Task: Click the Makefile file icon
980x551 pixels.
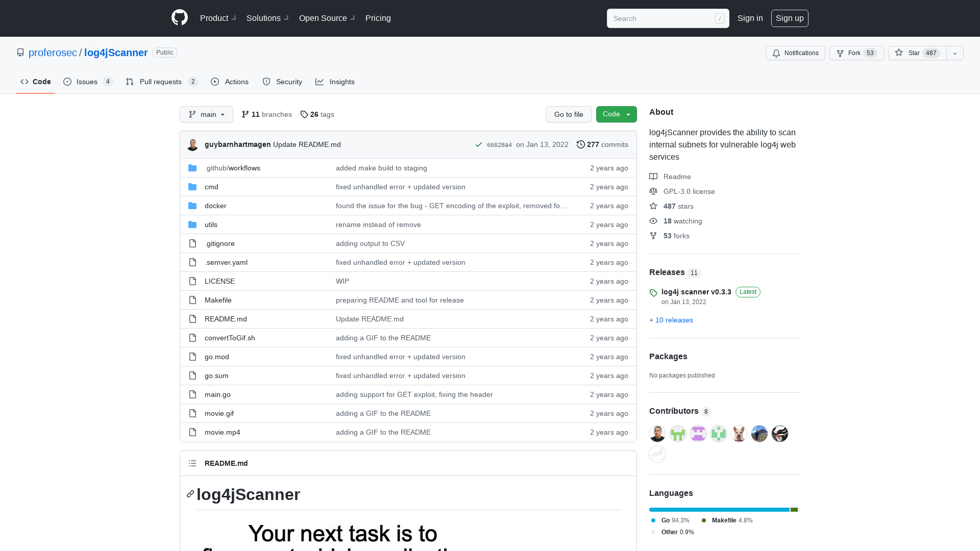Action: pyautogui.click(x=192, y=300)
